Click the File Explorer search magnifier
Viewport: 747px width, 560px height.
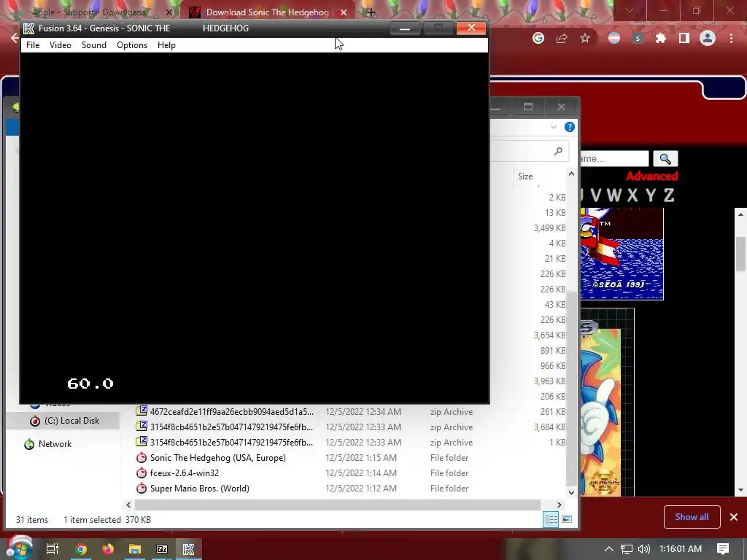coord(558,151)
